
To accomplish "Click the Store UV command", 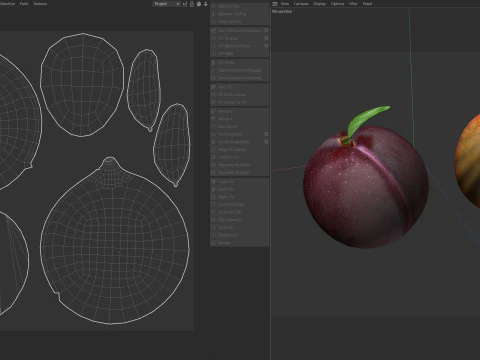I will (x=240, y=227).
